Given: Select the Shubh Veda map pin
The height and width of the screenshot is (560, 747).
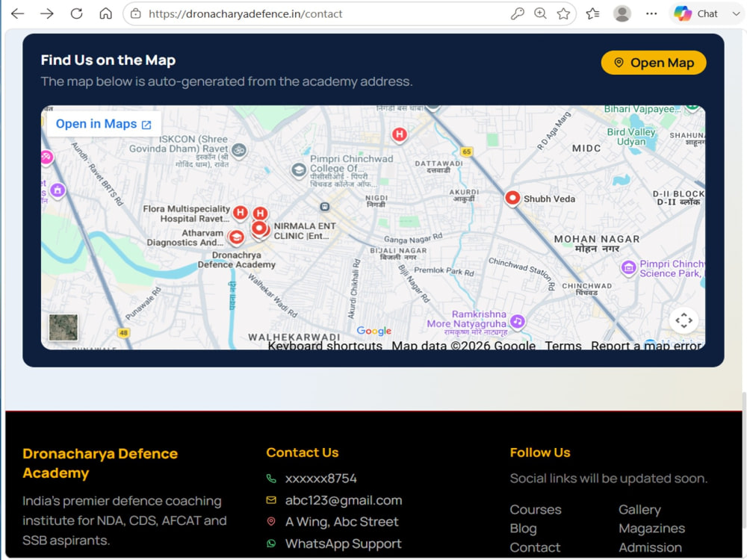Looking at the screenshot, I should pos(512,198).
